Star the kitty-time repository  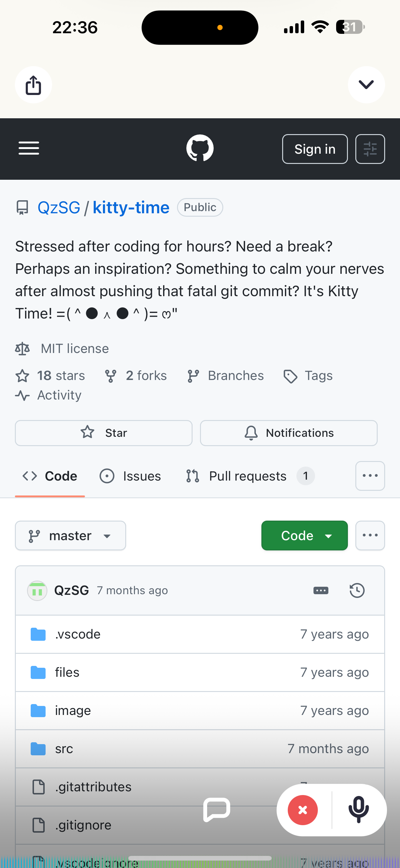coord(104,433)
